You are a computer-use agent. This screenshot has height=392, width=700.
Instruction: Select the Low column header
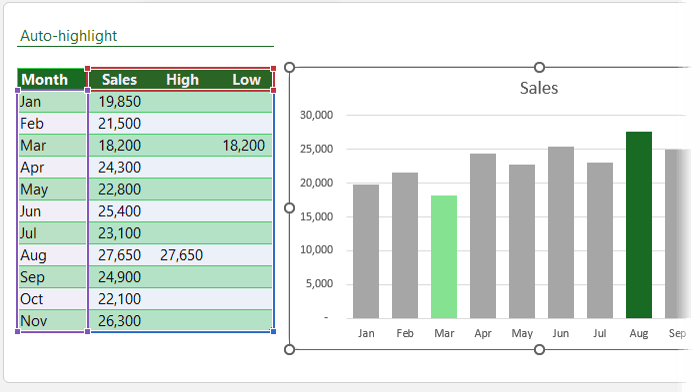(x=246, y=79)
